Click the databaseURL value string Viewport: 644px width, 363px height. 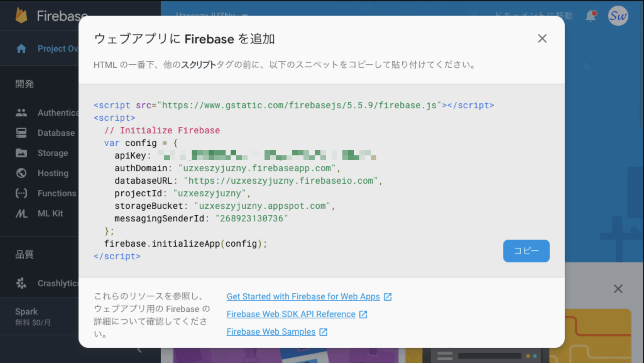pyautogui.click(x=281, y=181)
